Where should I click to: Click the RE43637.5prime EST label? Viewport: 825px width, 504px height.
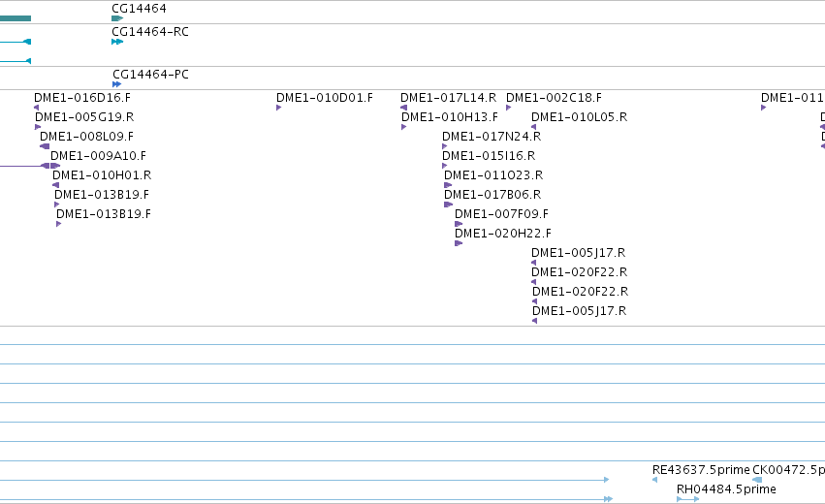point(701,470)
